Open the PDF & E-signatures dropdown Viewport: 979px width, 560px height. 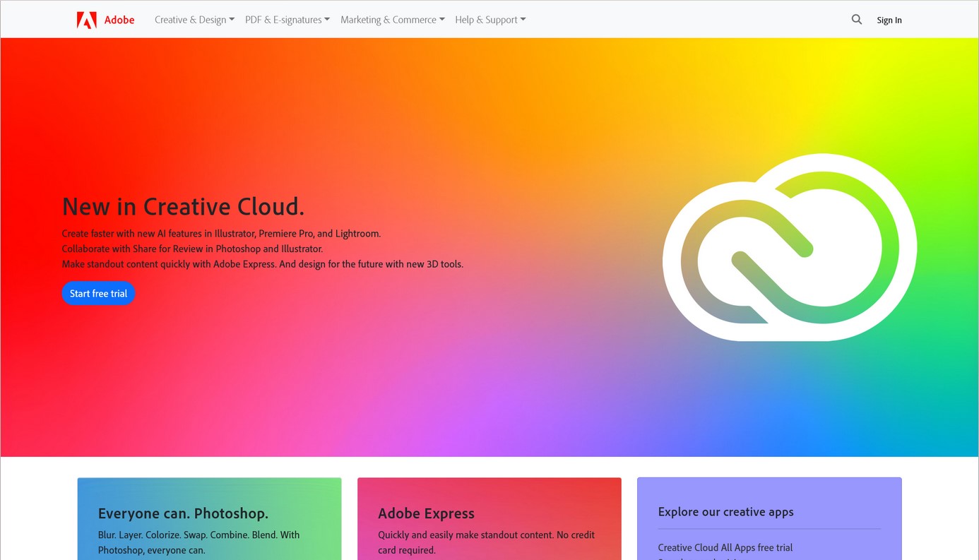[287, 20]
